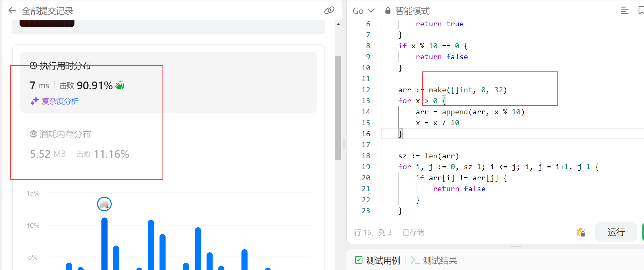Click code line 'if x % 10 == 0 {'
This screenshot has width=644, height=270.
(433, 46)
